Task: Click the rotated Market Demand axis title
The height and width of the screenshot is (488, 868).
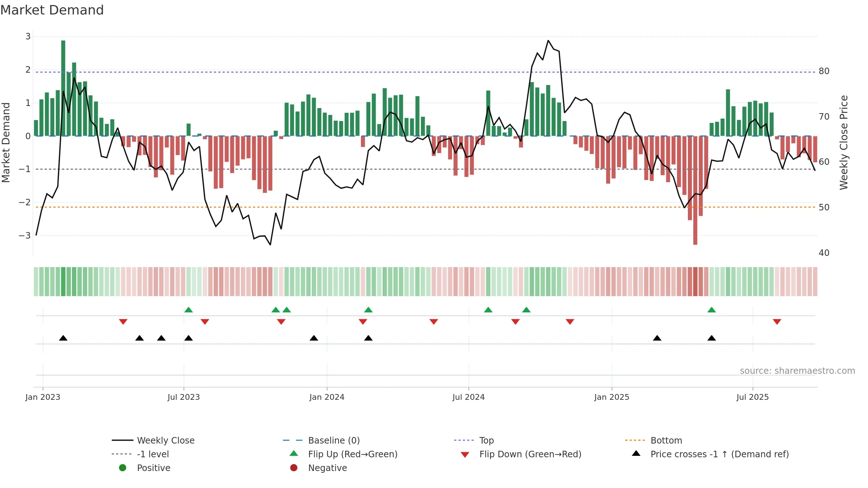Action: point(6,142)
